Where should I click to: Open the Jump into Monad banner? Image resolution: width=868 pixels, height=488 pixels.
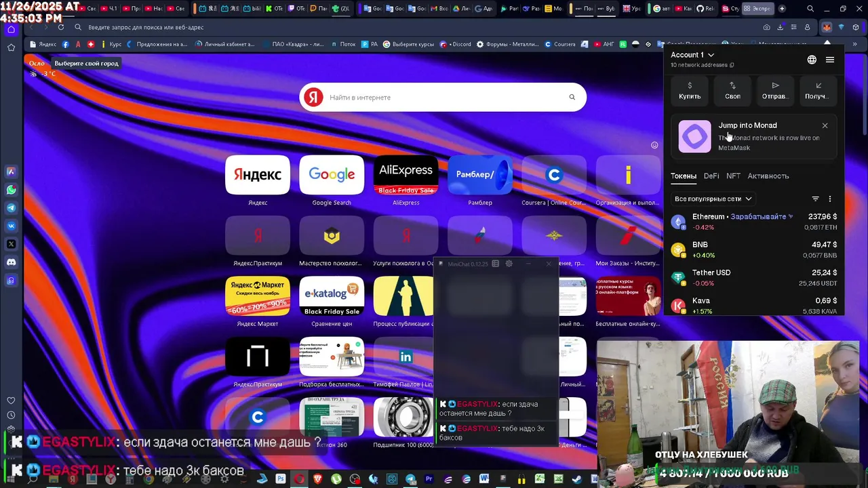click(x=753, y=137)
